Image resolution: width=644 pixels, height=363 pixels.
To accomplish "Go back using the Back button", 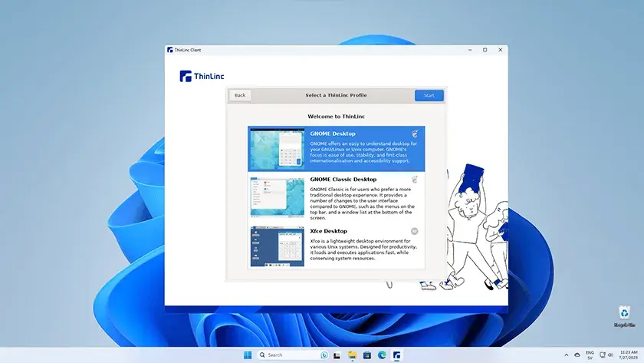I will coord(240,95).
